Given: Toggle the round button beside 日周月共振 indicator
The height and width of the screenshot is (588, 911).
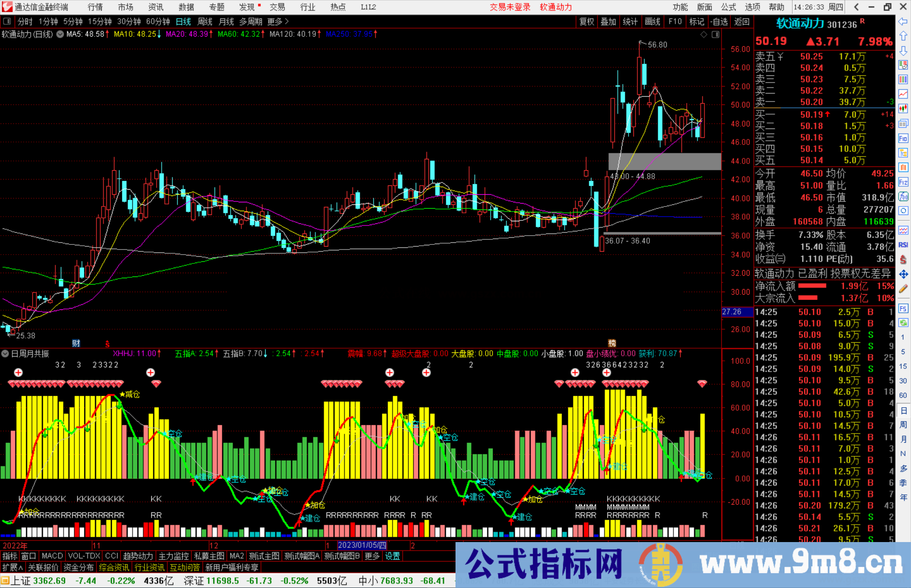Looking at the screenshot, I should [x=5, y=354].
